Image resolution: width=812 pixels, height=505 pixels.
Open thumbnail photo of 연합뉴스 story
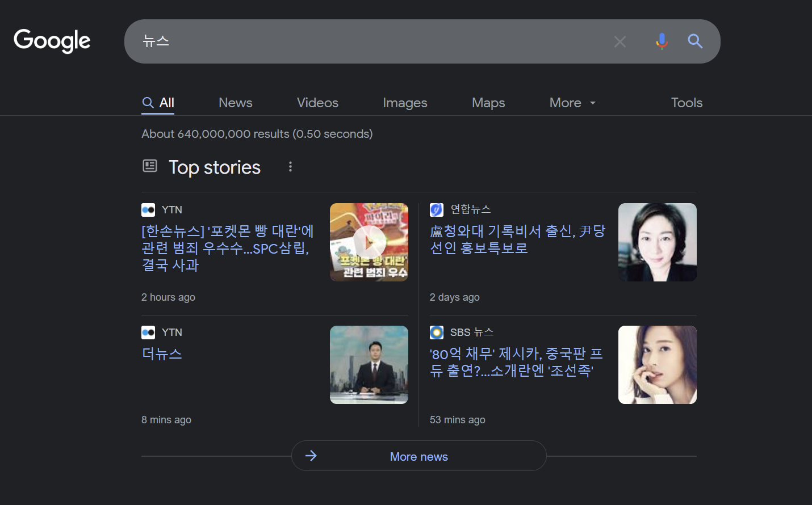click(x=658, y=242)
